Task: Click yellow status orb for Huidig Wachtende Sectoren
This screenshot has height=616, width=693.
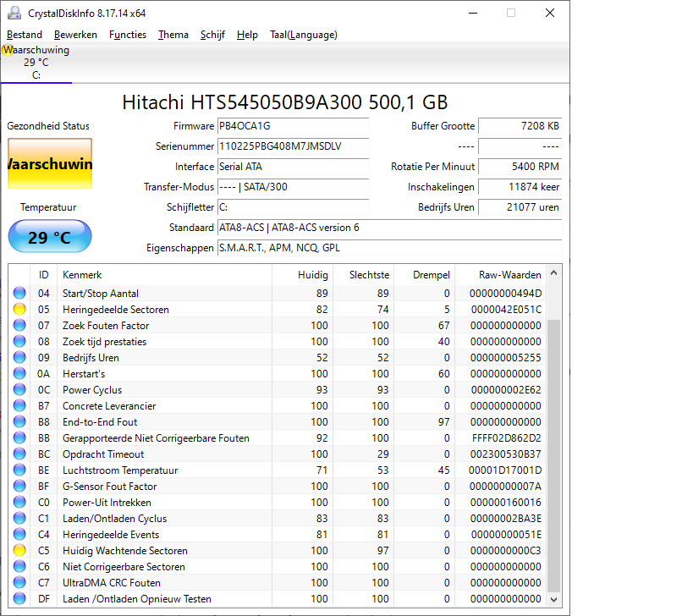Action: click(x=19, y=551)
